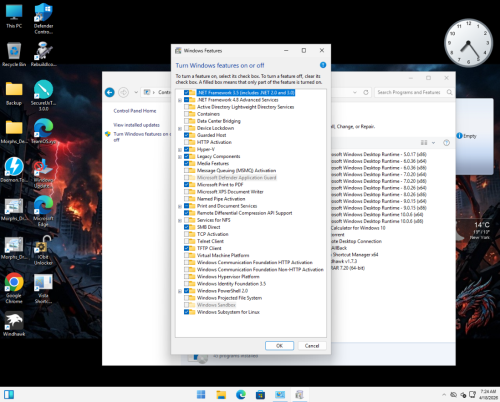Open the IObit Unlocker desktop icon

pos(43,250)
